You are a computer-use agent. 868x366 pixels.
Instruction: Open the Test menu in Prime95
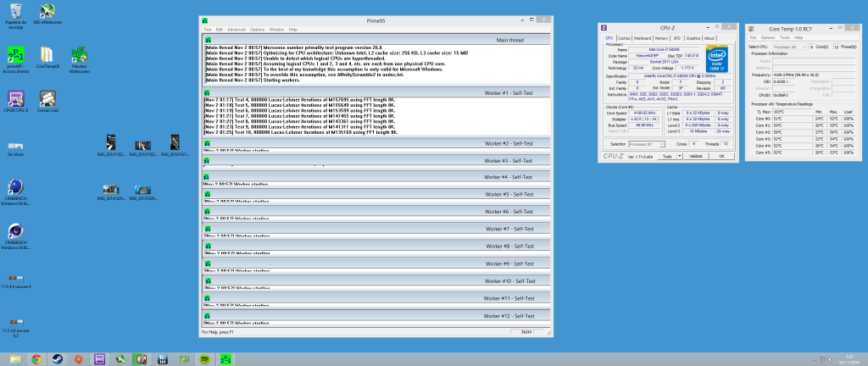tap(207, 30)
